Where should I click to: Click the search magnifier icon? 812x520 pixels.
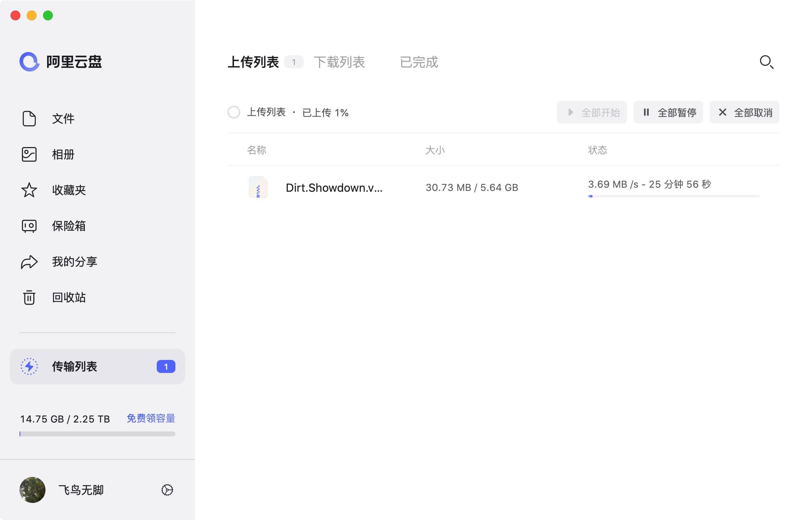pyautogui.click(x=767, y=62)
